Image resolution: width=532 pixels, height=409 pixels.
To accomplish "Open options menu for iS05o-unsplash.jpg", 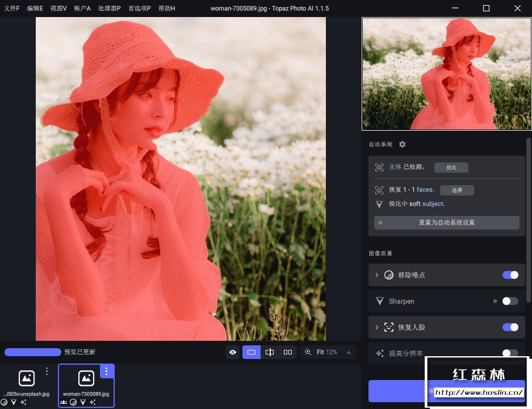I will [x=47, y=371].
